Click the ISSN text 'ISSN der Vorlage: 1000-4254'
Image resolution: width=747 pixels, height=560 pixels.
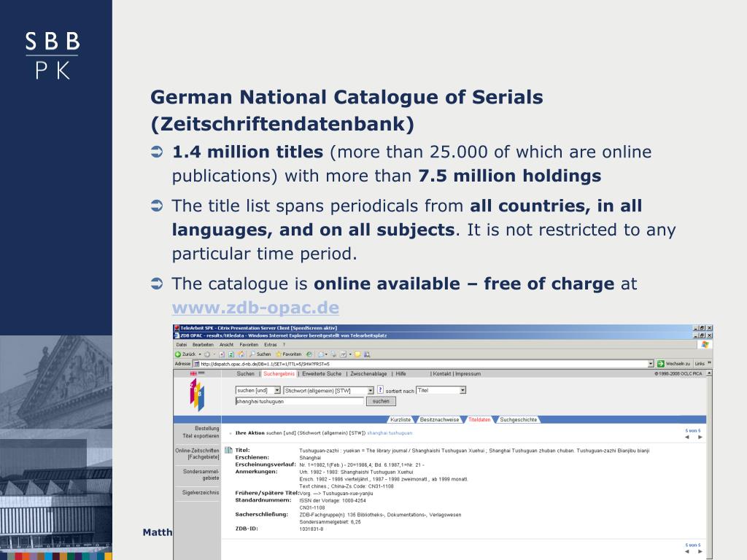tap(333, 500)
